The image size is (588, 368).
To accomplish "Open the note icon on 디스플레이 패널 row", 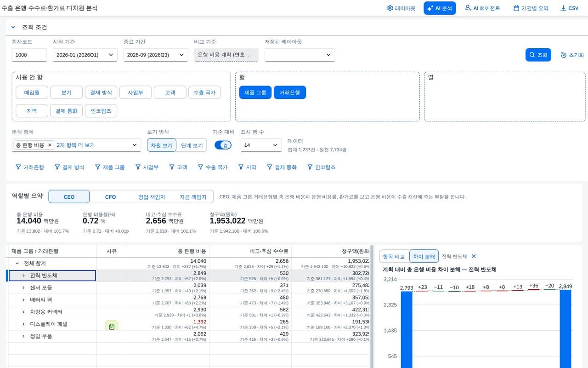I will tap(112, 326).
